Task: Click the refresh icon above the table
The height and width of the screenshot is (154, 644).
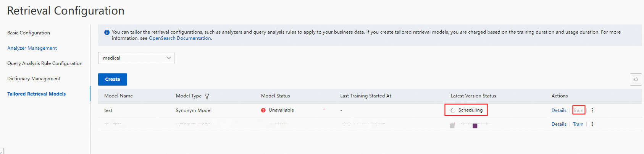Action: (636, 79)
